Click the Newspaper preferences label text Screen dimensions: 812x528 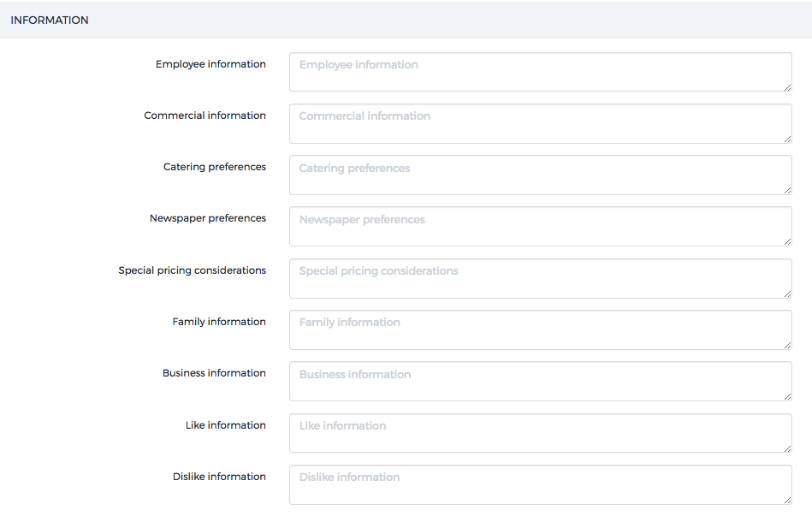(207, 218)
